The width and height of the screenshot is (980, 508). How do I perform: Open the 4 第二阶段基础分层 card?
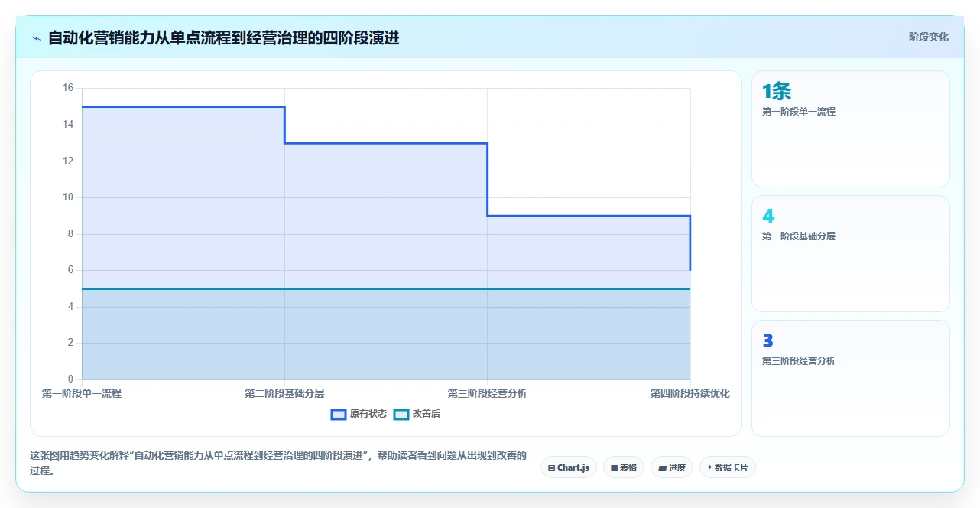tap(851, 254)
